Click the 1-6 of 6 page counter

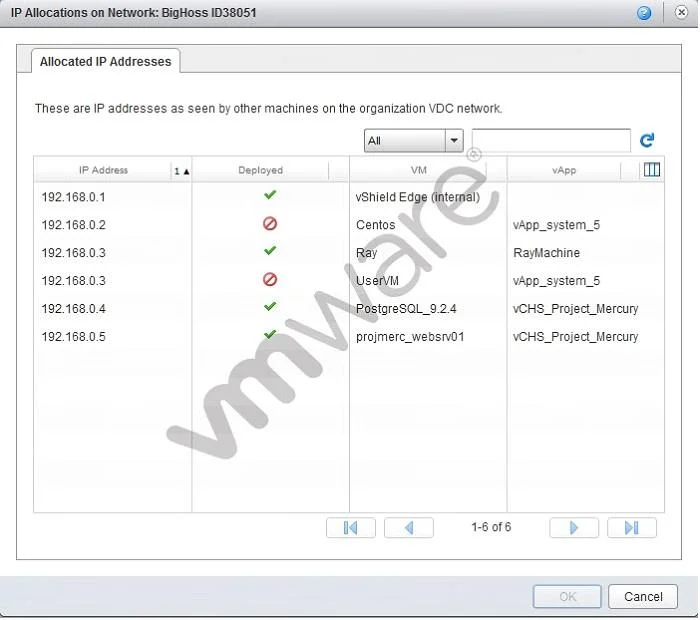pos(491,527)
